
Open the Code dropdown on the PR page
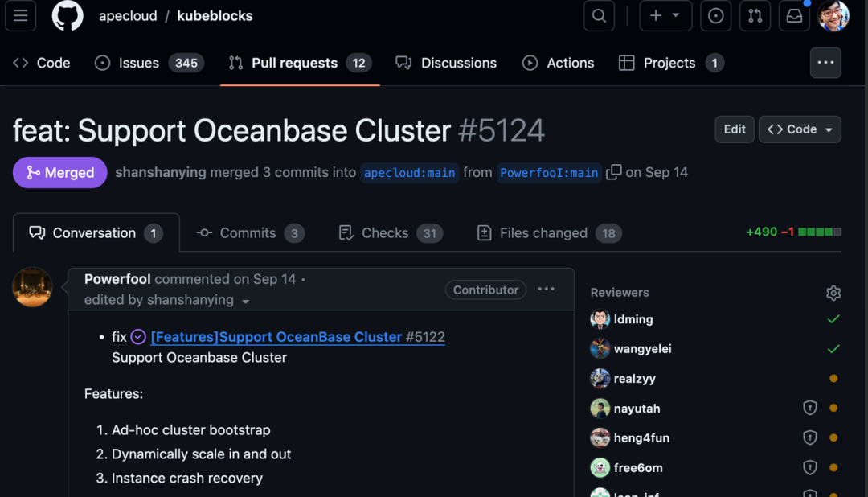[x=800, y=129]
